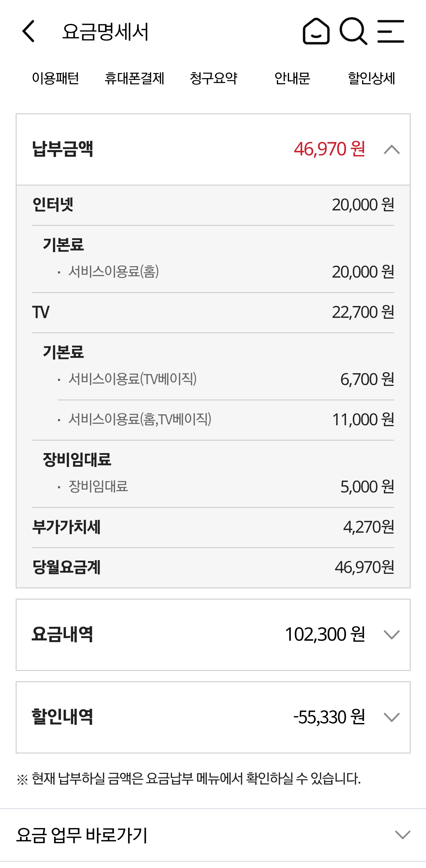426x868 pixels.
Task: Switch to 이용패턴 tab
Action: (56, 78)
